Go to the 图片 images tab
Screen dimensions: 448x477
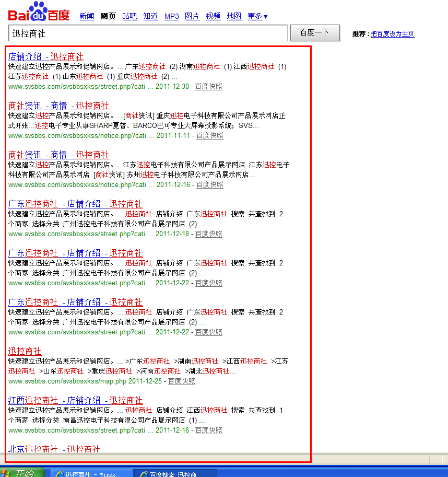click(192, 16)
